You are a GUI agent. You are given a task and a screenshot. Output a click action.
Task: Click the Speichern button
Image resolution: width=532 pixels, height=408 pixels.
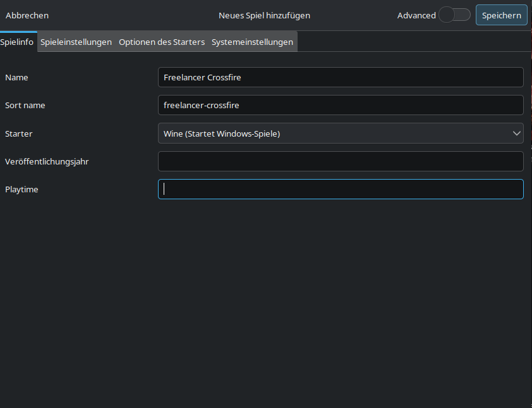click(x=501, y=15)
